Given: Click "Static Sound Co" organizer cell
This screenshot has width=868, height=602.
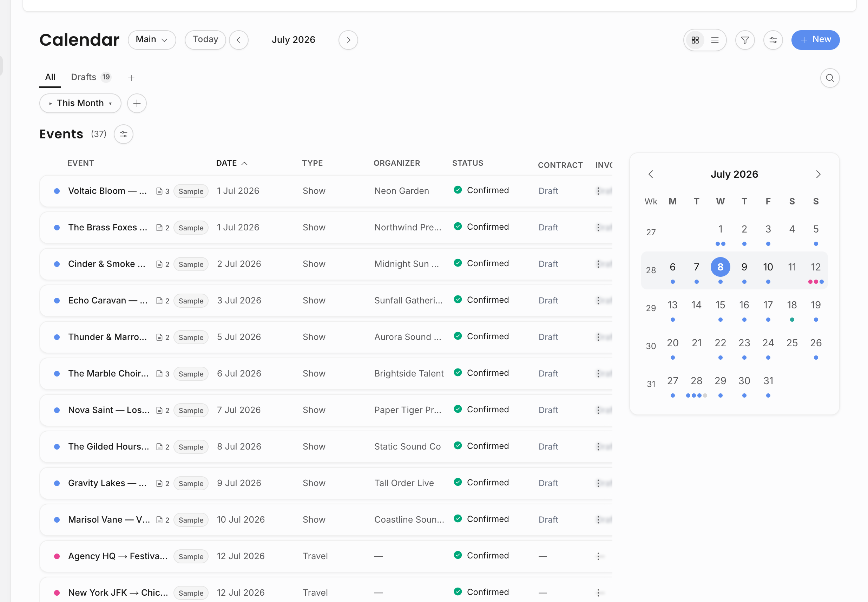Looking at the screenshot, I should 407,447.
